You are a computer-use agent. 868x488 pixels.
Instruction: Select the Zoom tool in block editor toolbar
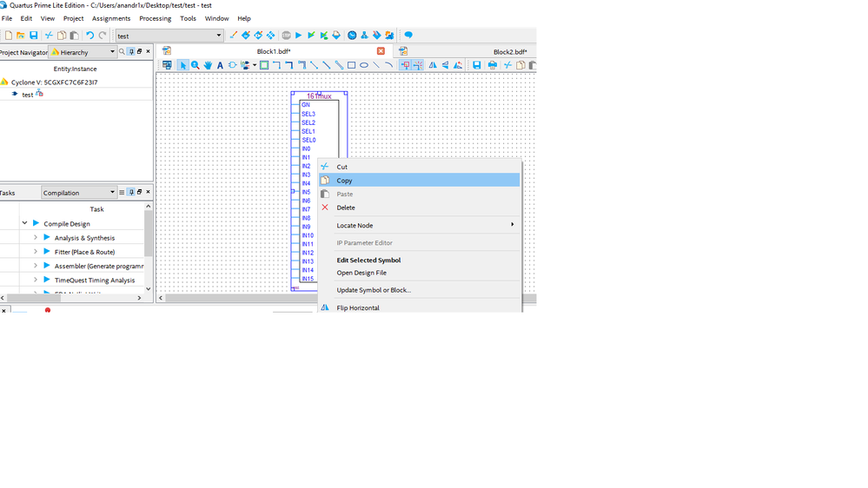195,65
